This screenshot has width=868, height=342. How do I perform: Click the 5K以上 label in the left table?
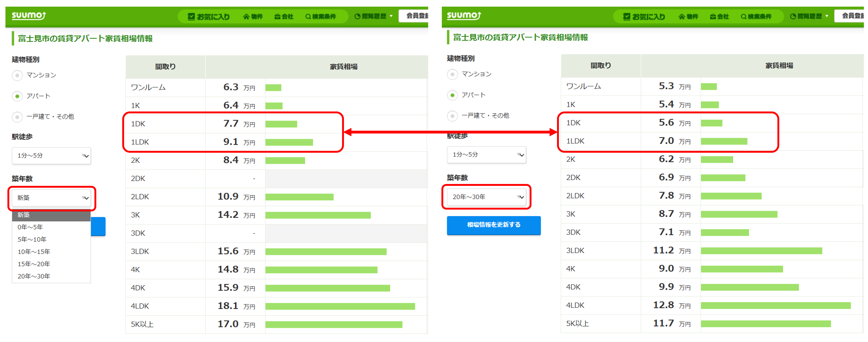[142, 325]
